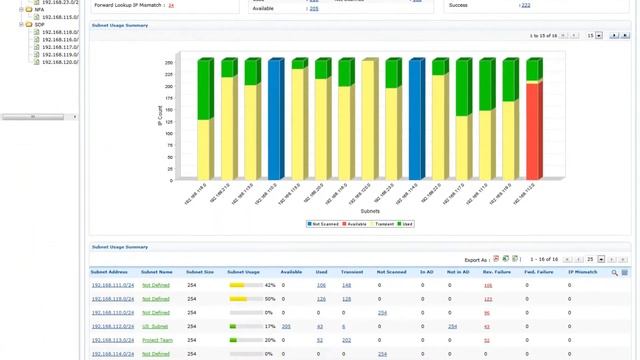Click subnet icon next to 192.168.120.0 in tree
This screenshot has height=360, width=640.
[x=36, y=62]
